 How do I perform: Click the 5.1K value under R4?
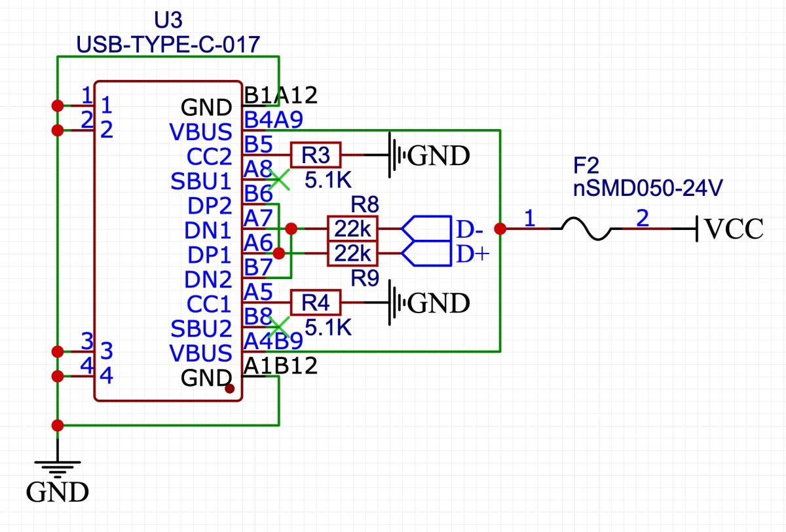[329, 327]
